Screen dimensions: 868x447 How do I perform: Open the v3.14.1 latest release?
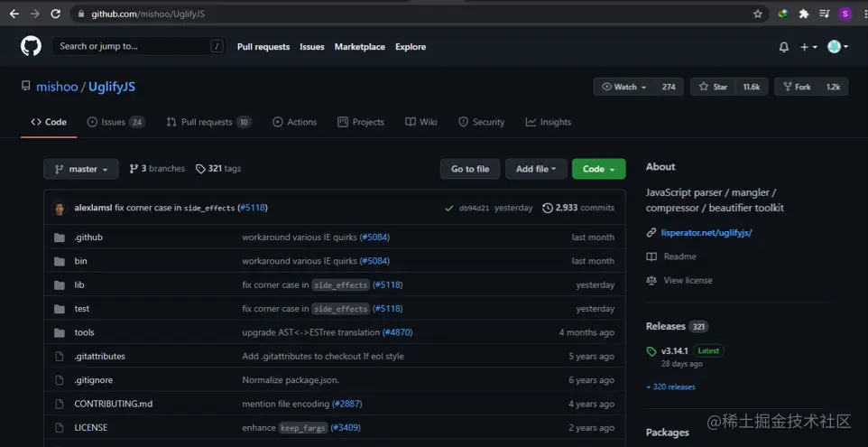pos(675,350)
